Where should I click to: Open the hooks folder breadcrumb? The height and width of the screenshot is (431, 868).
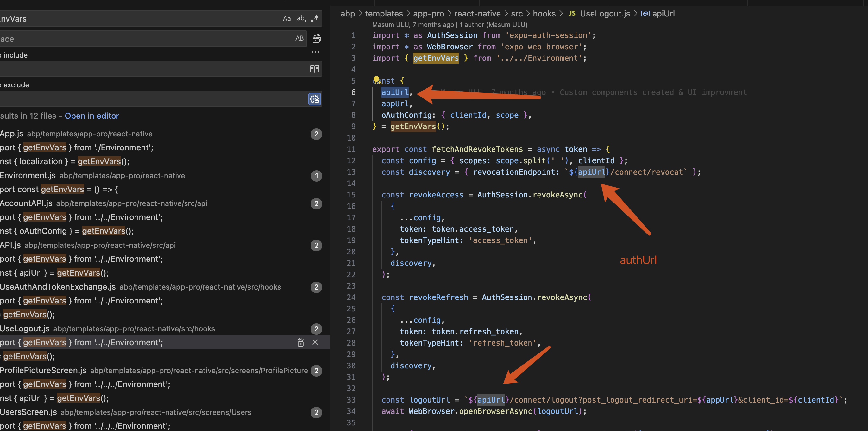[x=544, y=14]
